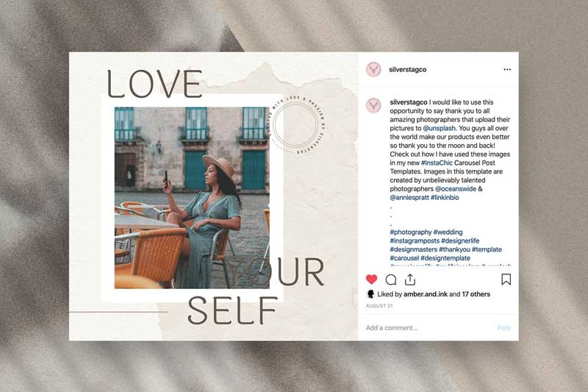588x392 pixels.
Task: Click the Post comment button
Action: point(504,328)
